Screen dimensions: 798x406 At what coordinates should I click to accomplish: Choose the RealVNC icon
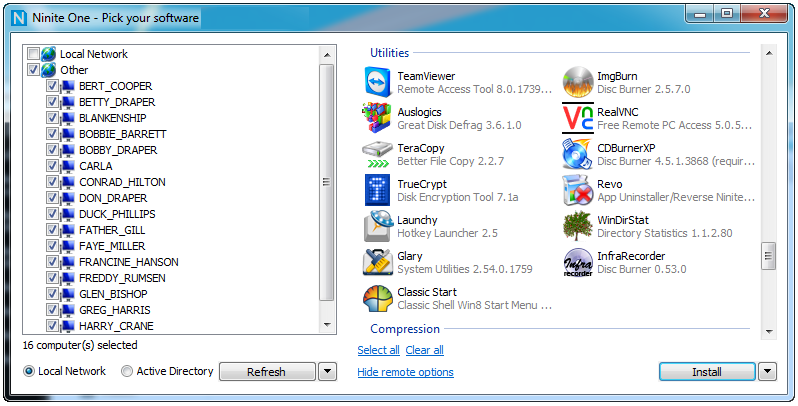click(x=578, y=118)
